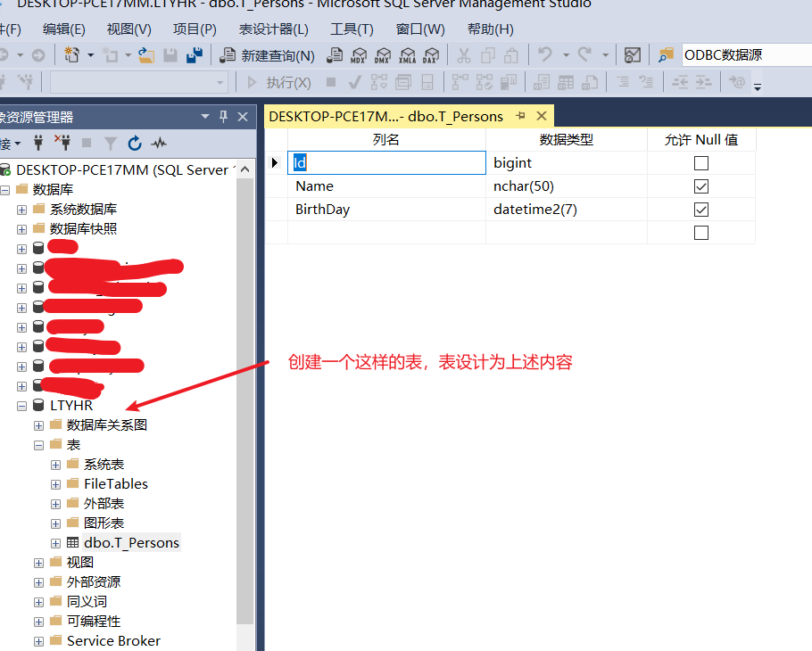Click the MDX query icon
Viewport: 812px width, 651px height.
[x=359, y=55]
